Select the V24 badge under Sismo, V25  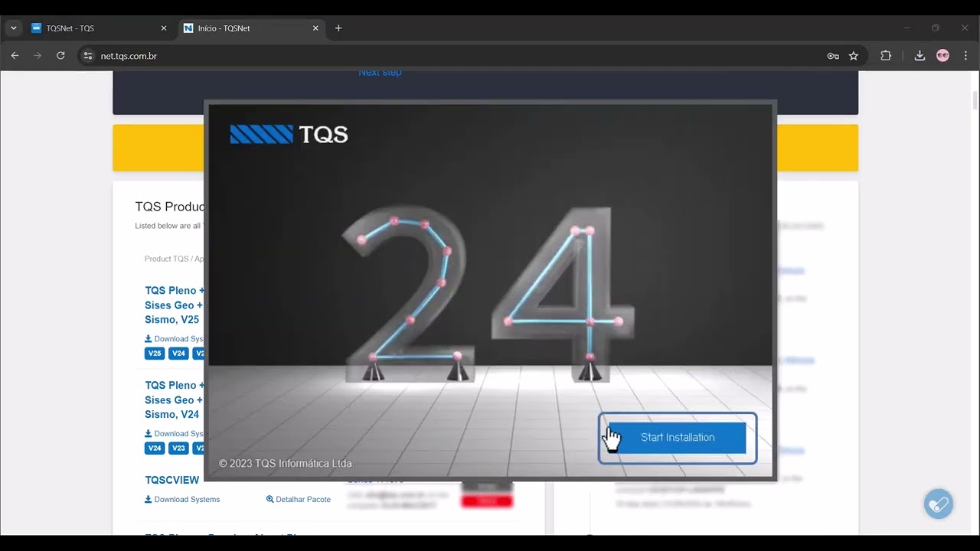[x=178, y=354]
